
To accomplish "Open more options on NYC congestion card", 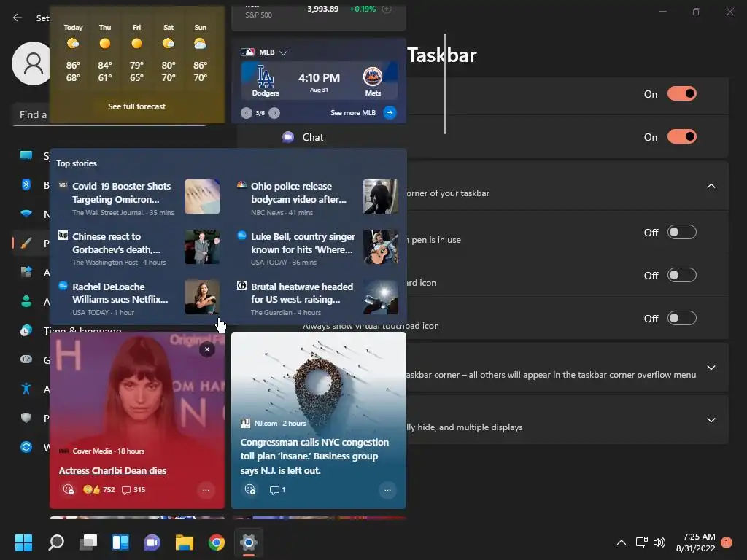I will click(387, 490).
